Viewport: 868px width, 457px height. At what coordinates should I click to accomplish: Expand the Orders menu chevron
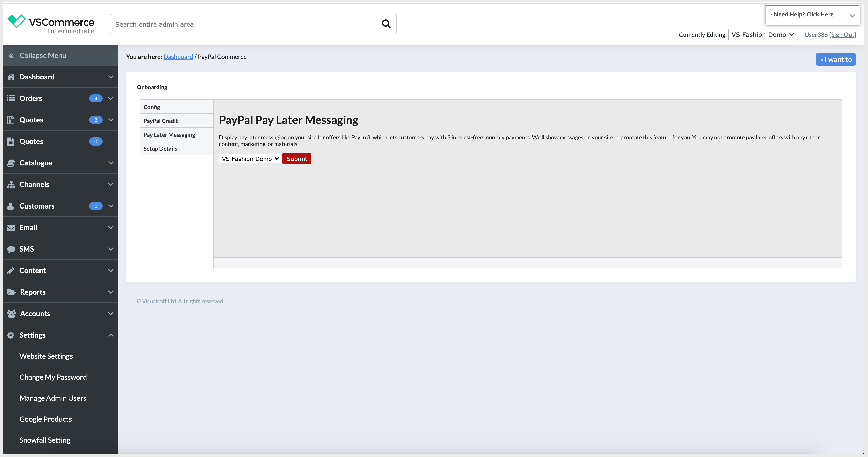(x=110, y=98)
